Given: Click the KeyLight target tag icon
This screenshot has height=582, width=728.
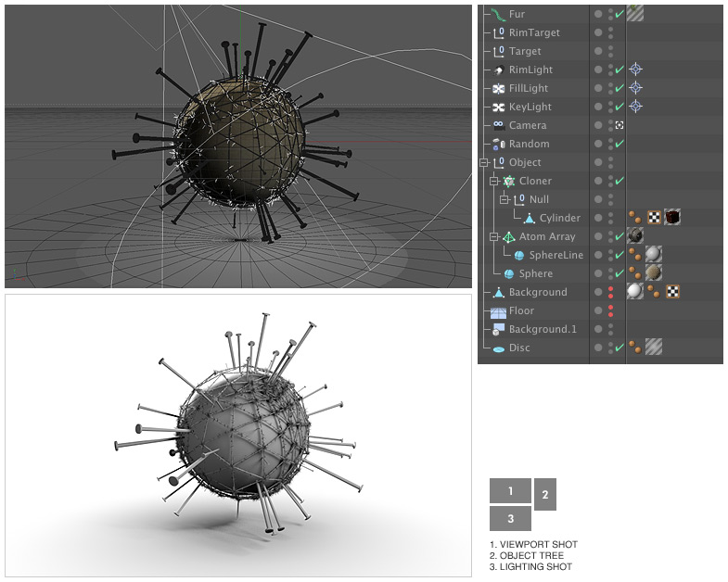Looking at the screenshot, I should pyautogui.click(x=635, y=107).
